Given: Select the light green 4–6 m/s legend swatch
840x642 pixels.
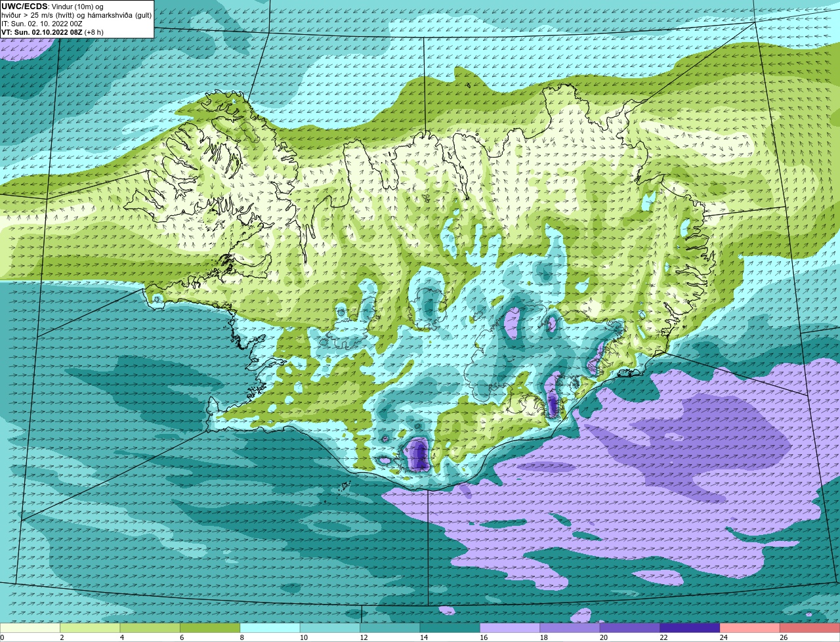Looking at the screenshot, I should click(150, 628).
